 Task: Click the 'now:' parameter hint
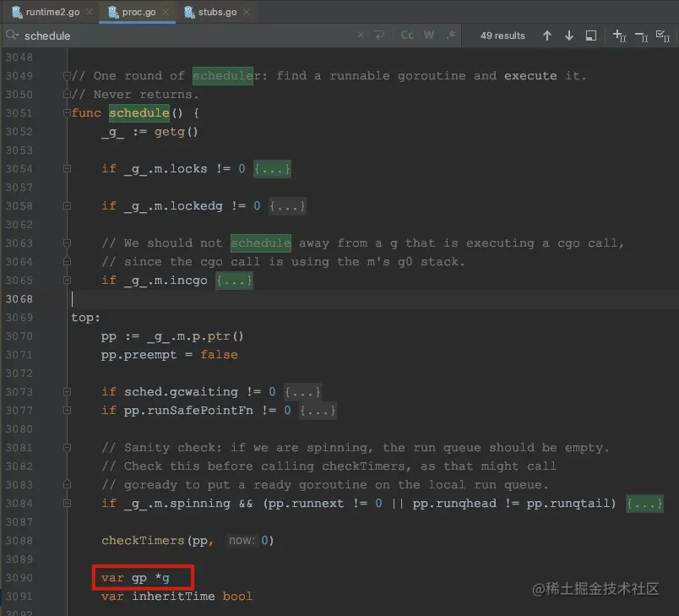pos(242,541)
